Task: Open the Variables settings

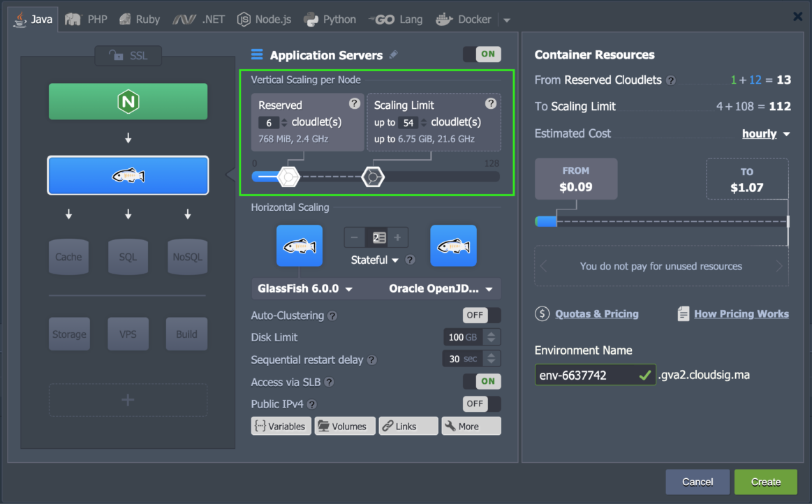Action: click(281, 426)
